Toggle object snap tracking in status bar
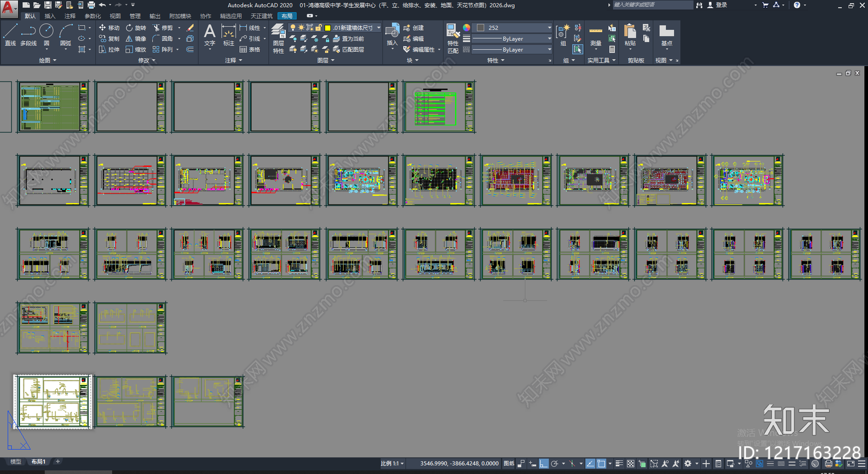This screenshot has width=868, height=474. (590, 464)
